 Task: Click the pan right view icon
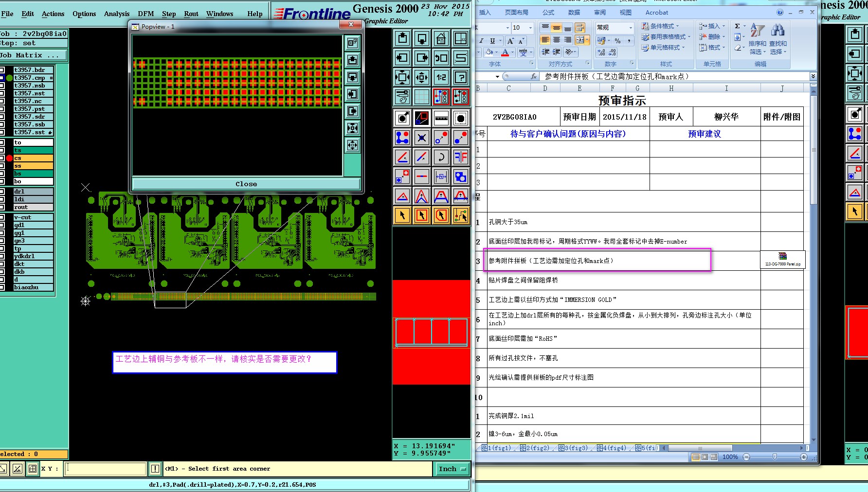[x=422, y=58]
